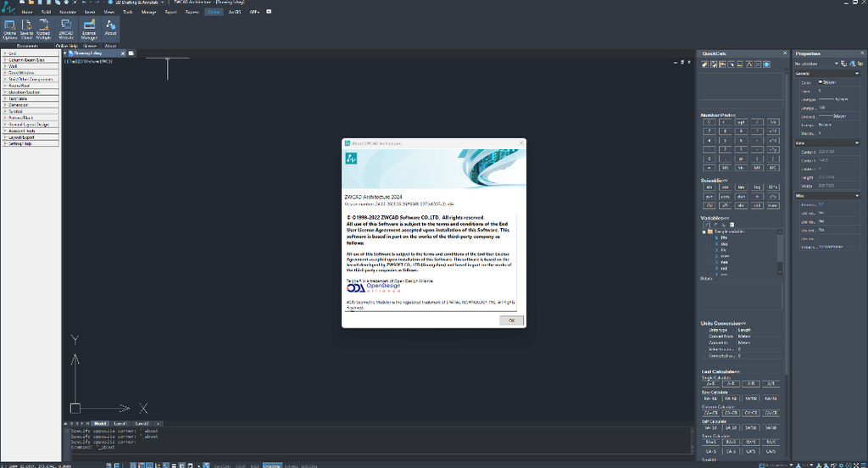Click the About ribbon icon
Viewport: 868px width, 468px height.
coord(111,29)
